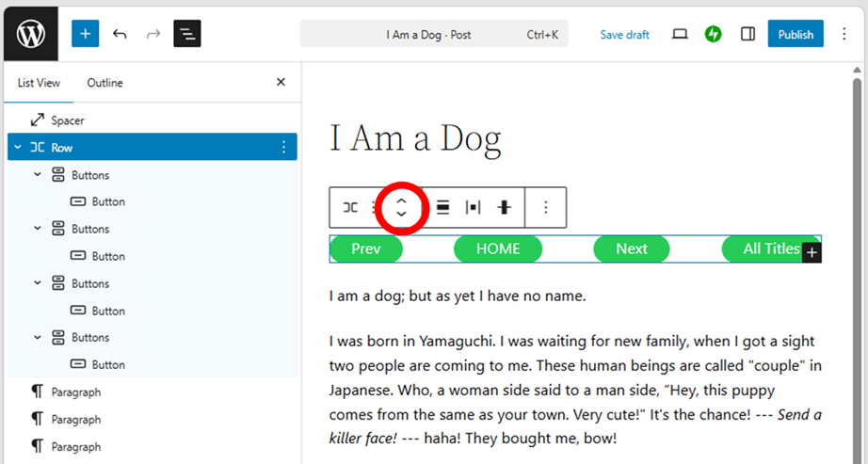868x464 pixels.
Task: Click the Publish button
Action: point(796,34)
